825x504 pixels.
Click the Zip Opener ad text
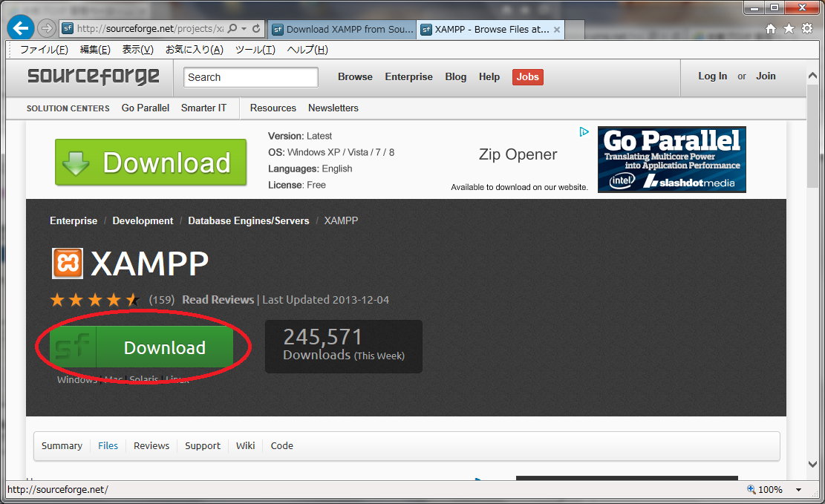coord(518,154)
